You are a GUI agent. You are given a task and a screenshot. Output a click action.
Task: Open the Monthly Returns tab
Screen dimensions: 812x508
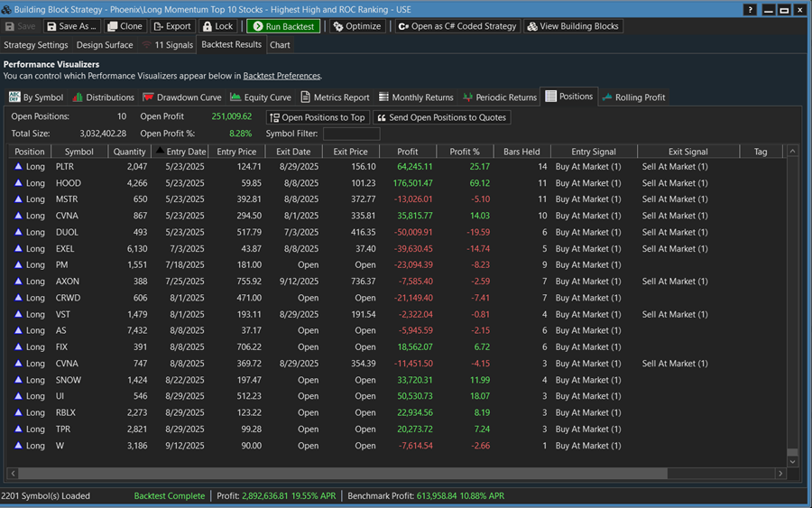pos(416,97)
